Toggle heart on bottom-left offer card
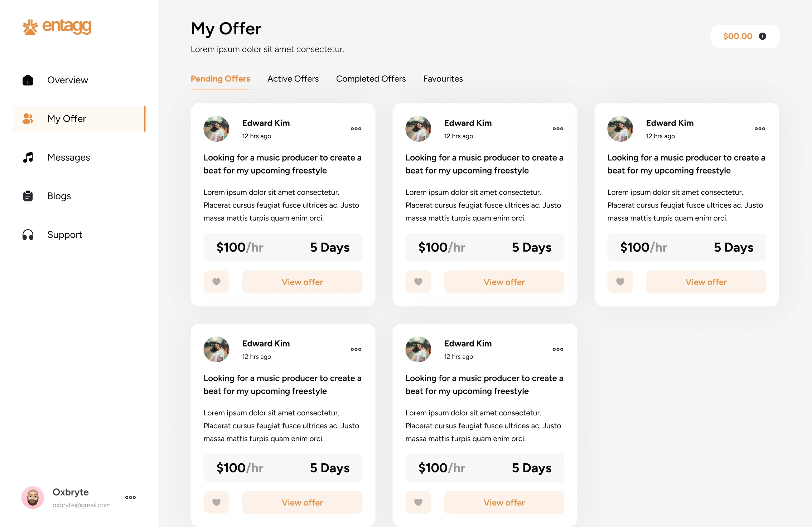 click(x=216, y=502)
